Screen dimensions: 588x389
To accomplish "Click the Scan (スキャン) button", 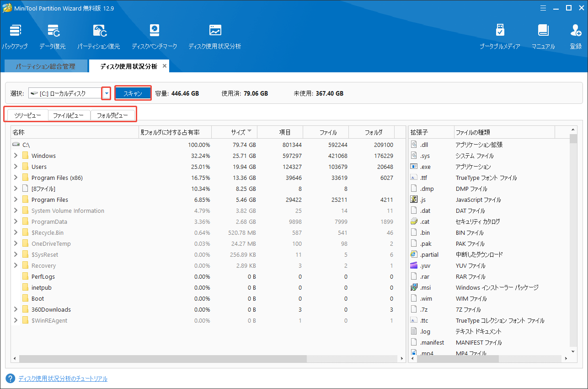I will pyautogui.click(x=133, y=93).
